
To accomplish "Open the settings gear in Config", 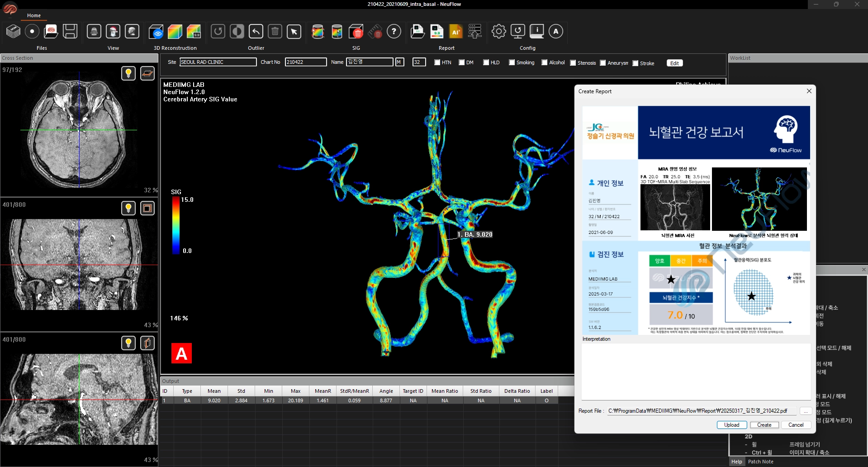I will click(x=498, y=32).
